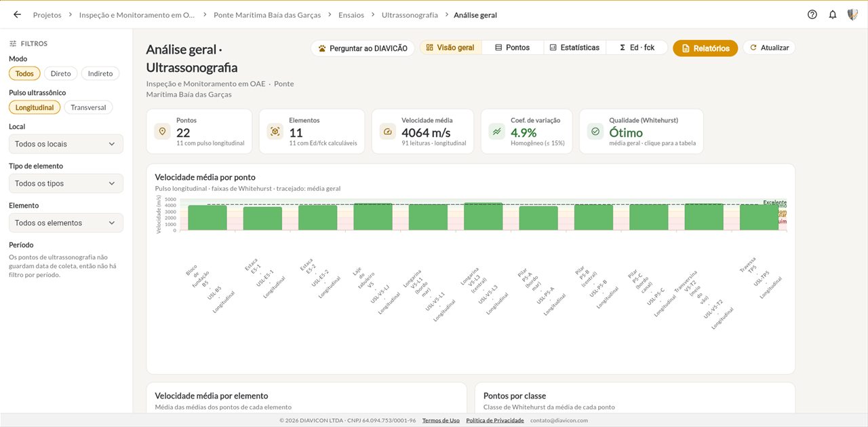Select Indireto mode filter
The width and height of the screenshot is (868, 427).
coord(100,73)
